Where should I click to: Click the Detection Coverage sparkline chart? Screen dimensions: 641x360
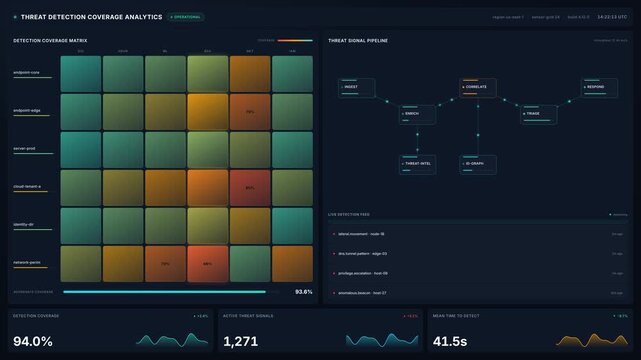[x=172, y=340]
